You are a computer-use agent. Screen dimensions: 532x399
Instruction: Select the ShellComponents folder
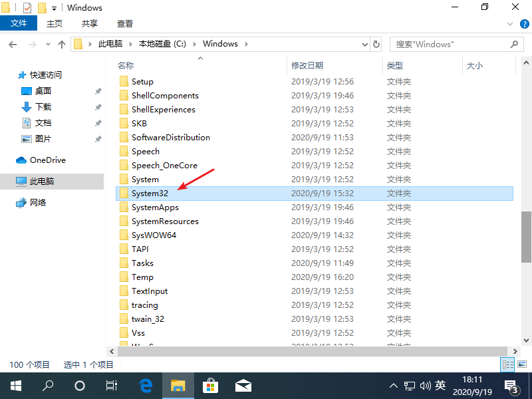pos(165,96)
